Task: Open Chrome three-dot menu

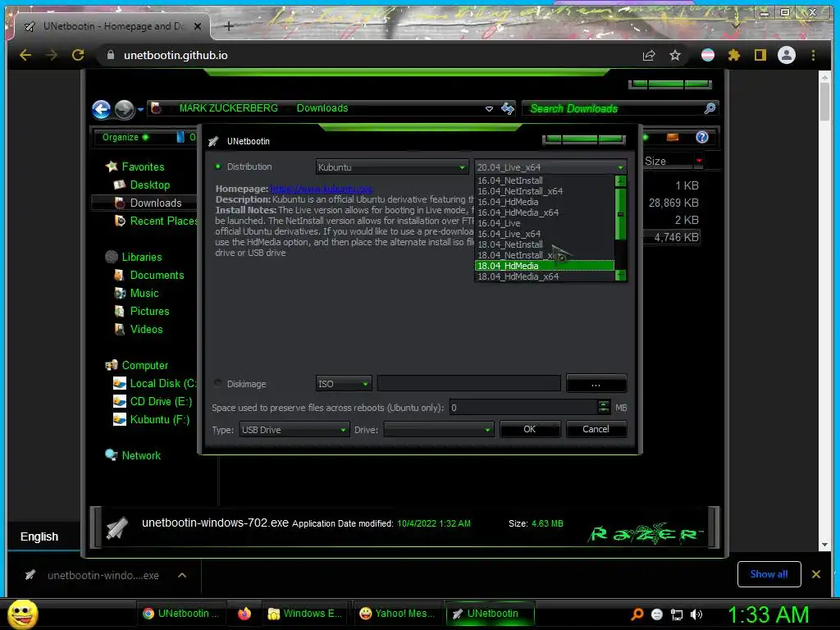Action: [x=813, y=55]
